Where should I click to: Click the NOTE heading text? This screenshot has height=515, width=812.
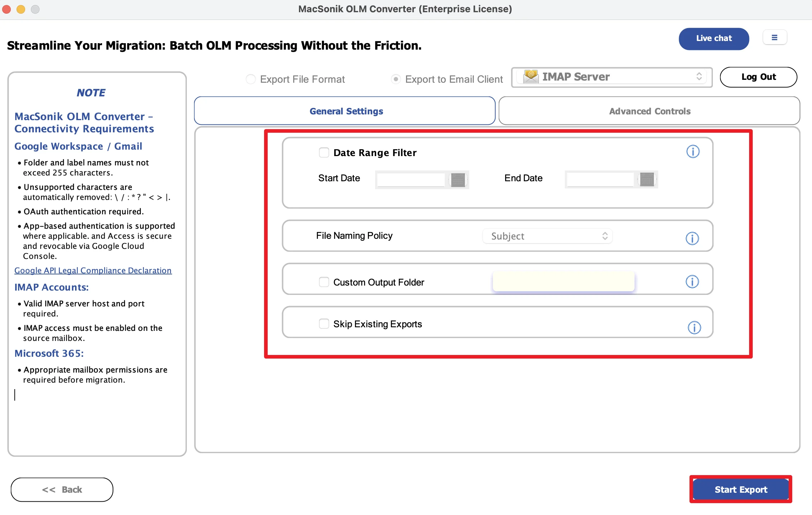click(x=91, y=93)
